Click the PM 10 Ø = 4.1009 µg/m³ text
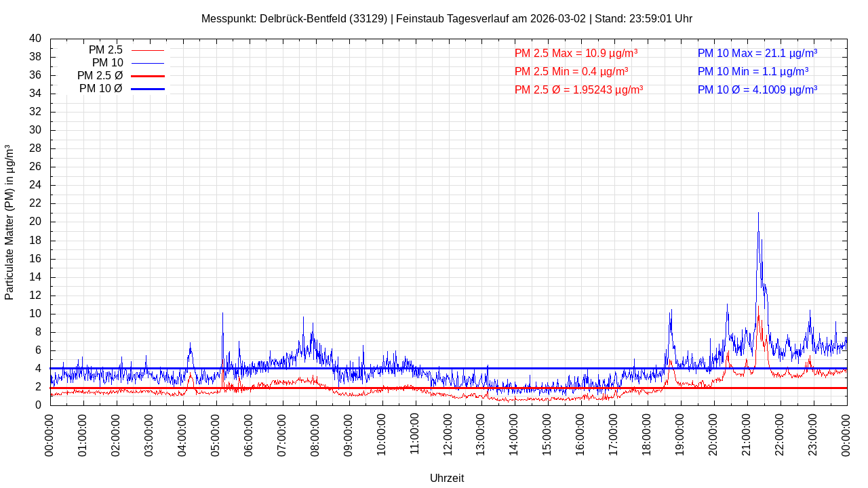 [x=757, y=89]
